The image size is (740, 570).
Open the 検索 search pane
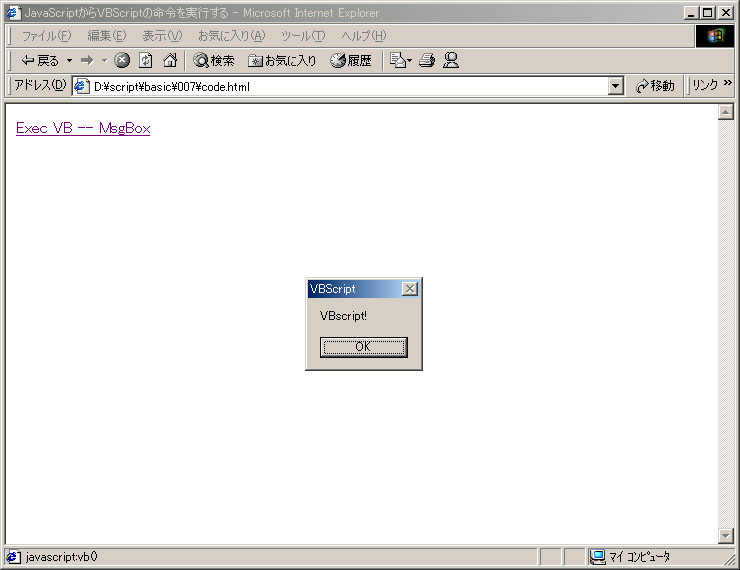pyautogui.click(x=214, y=60)
